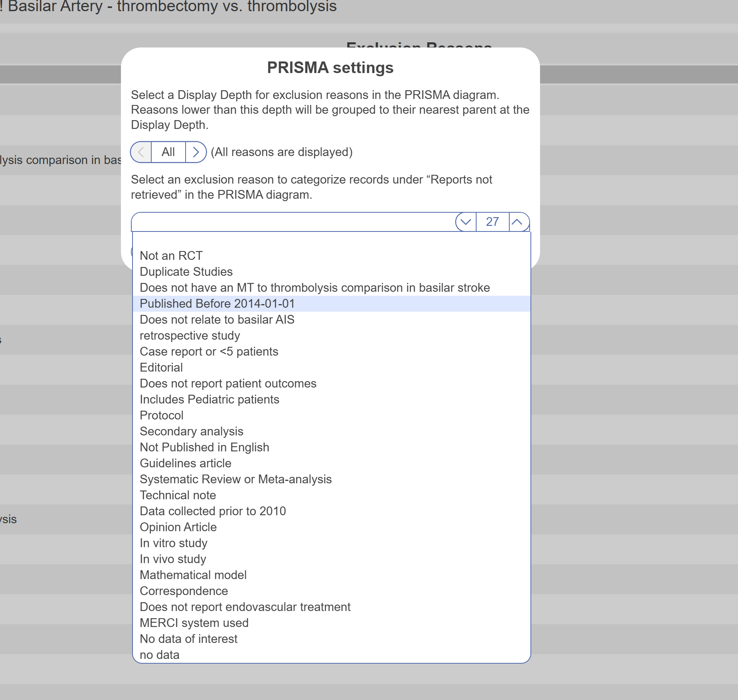Select 'MERCI system used' reason
The width and height of the screenshot is (738, 700).
click(194, 623)
